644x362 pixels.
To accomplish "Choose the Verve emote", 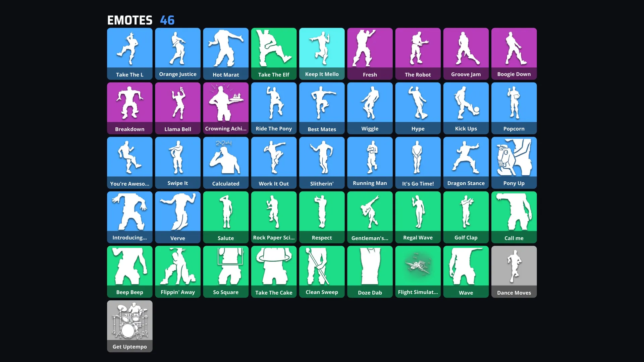I will pos(178,217).
